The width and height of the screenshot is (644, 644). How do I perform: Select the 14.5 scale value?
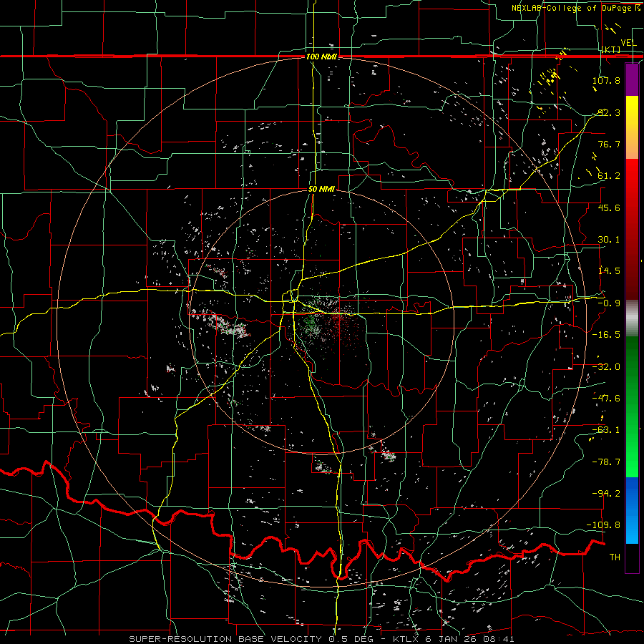pos(608,271)
